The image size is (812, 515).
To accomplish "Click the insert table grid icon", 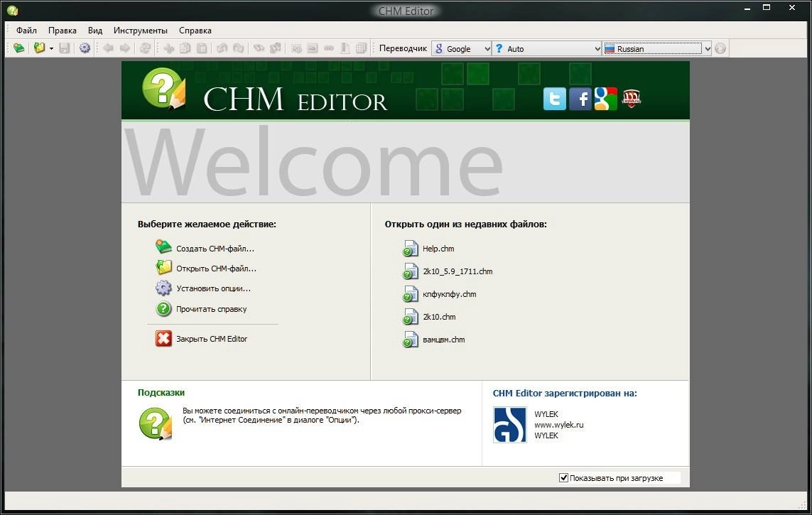I will point(362,48).
